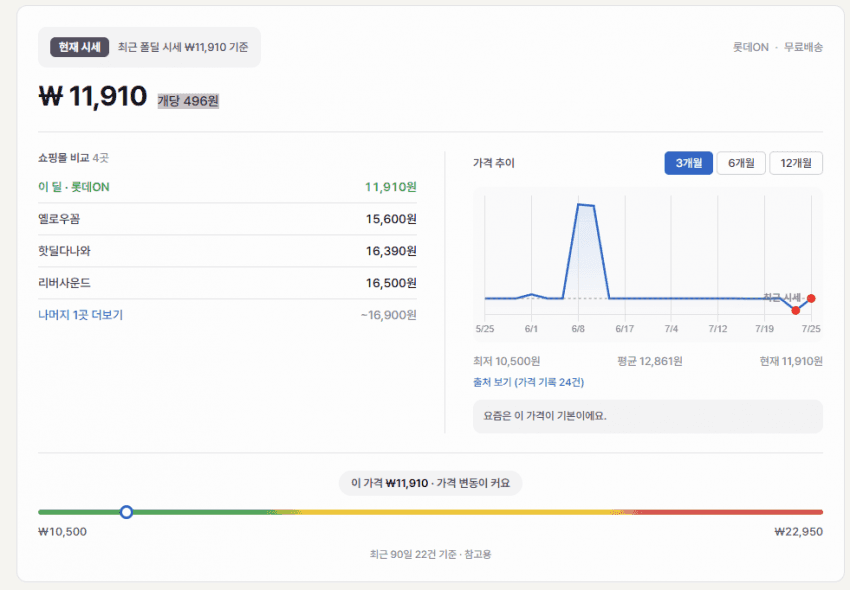Click the 11,910원 price in green
Screen dimensions: 850x590
click(390, 187)
